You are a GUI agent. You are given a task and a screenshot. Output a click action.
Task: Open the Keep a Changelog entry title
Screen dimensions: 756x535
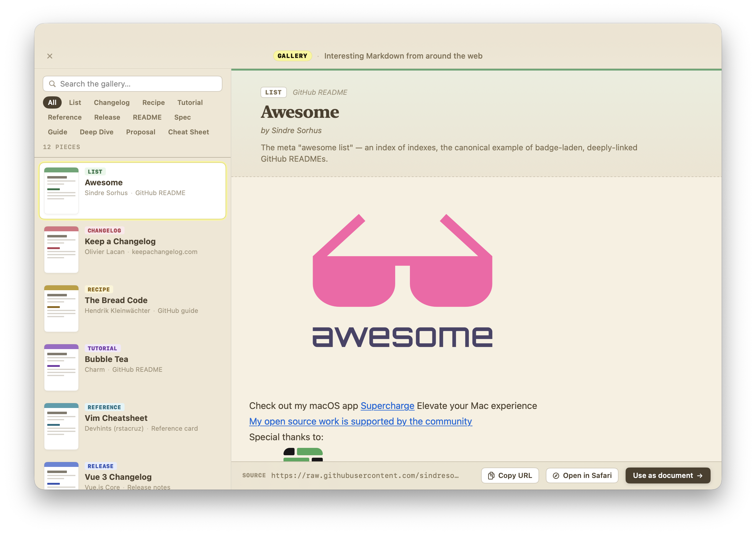tap(120, 241)
